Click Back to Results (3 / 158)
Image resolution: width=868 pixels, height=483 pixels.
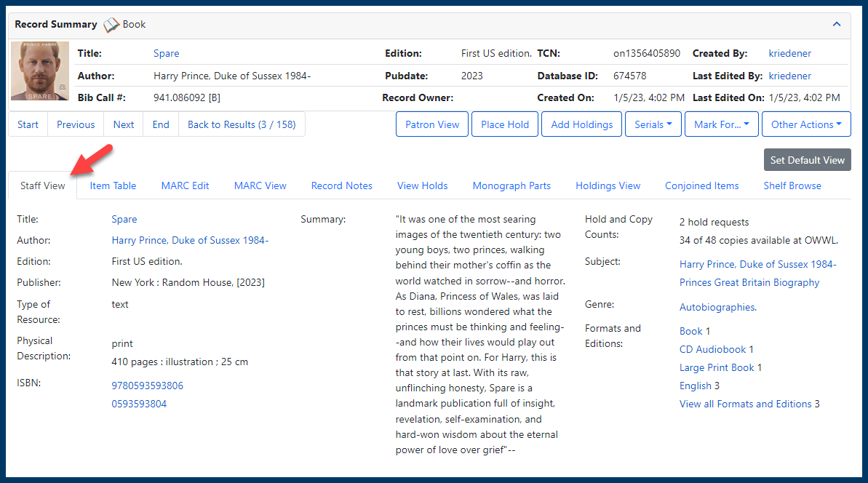242,124
